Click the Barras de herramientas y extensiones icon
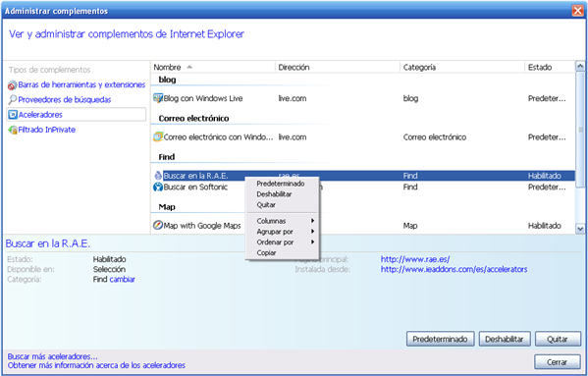The height and width of the screenshot is (376, 588). point(13,85)
